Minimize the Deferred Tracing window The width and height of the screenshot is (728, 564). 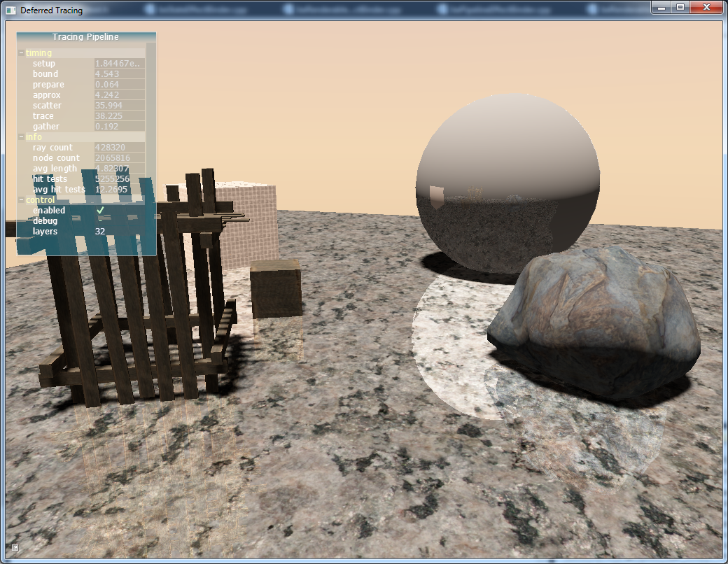(661, 7)
